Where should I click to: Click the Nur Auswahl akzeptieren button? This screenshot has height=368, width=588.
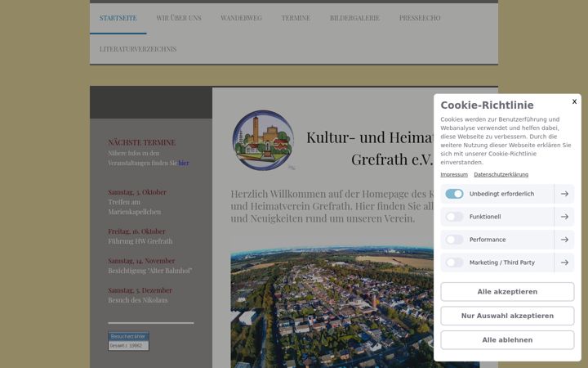507,316
